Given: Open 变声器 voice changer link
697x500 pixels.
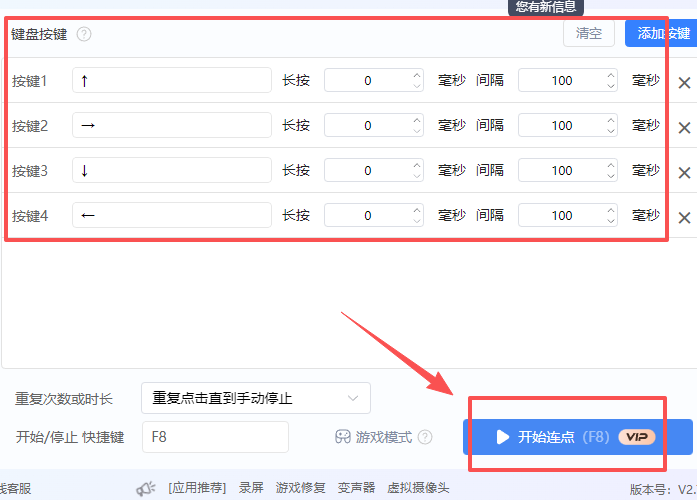Looking at the screenshot, I should pos(356,488).
